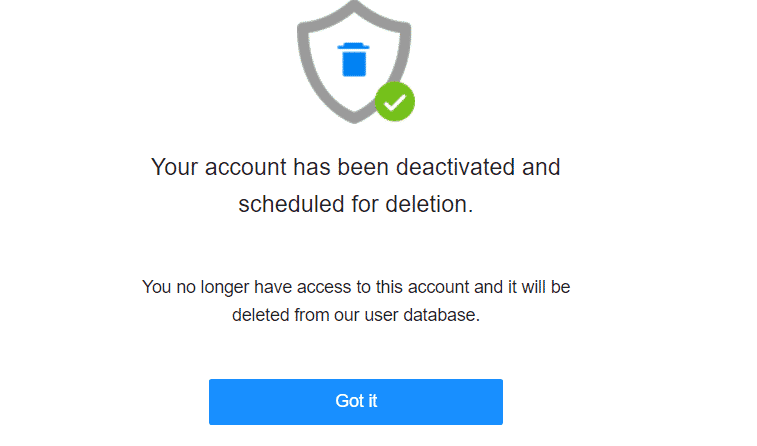Click the heading line 'Your account has been deactivated and'
This screenshot has height=446, width=757.
(355, 167)
